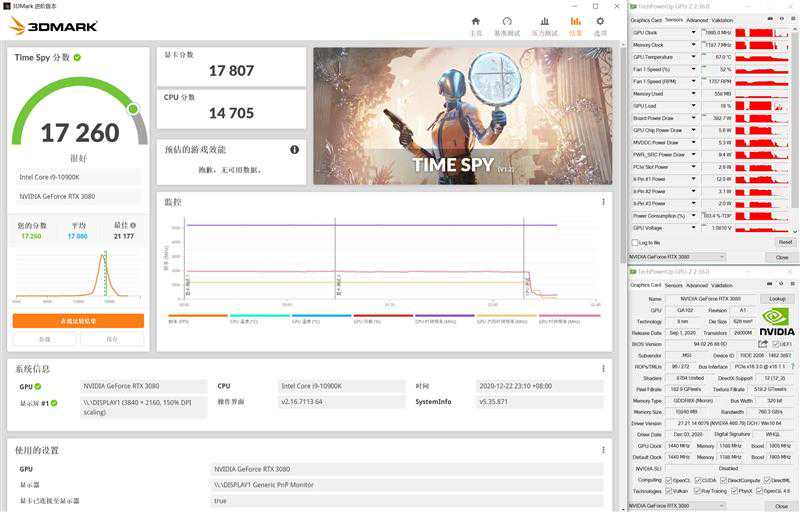Open the monitoring panel three-dot menu

tap(603, 202)
